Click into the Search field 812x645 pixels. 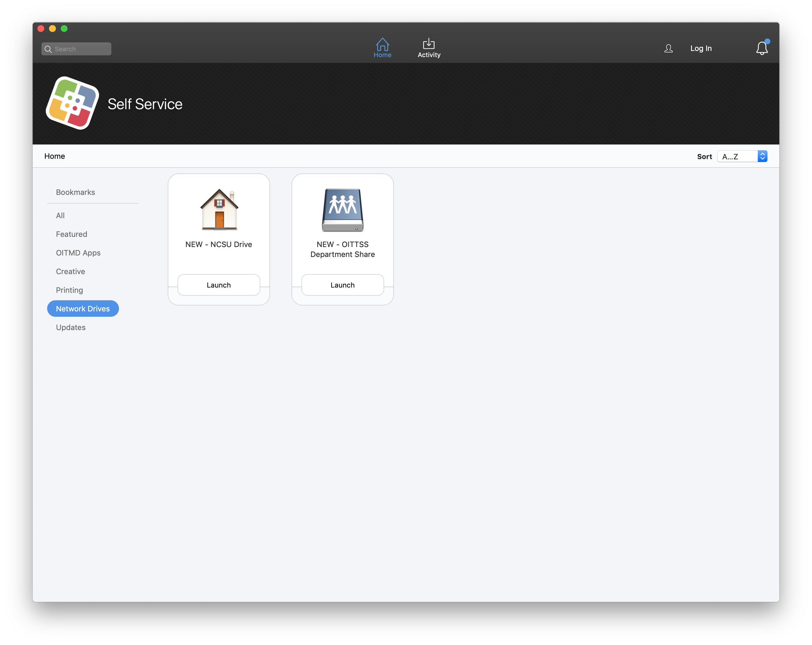tap(81, 49)
